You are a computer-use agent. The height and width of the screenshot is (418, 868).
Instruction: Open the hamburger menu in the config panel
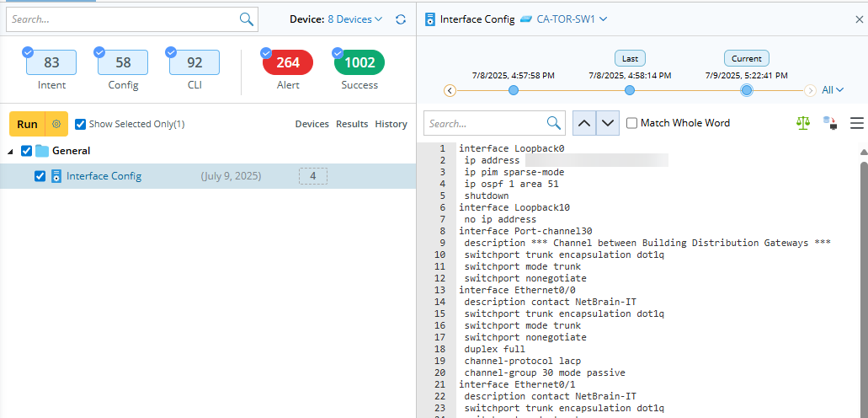tap(856, 123)
